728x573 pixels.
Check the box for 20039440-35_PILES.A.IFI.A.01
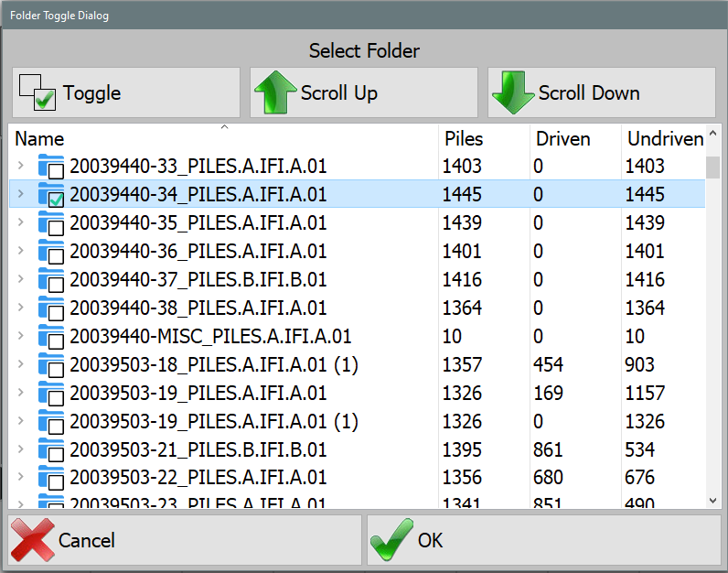point(56,228)
